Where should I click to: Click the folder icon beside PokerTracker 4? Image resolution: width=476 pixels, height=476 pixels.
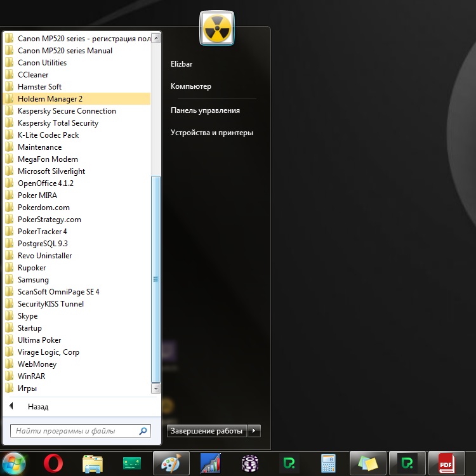(x=10, y=231)
